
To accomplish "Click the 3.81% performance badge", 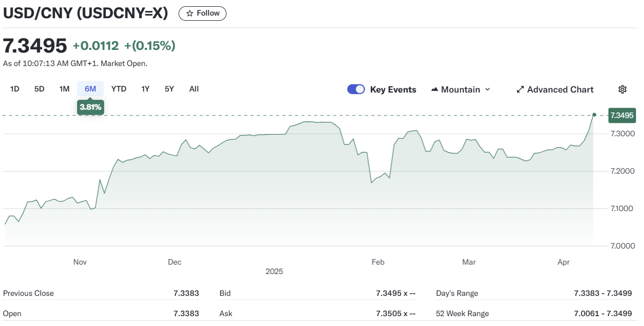I will 91,108.
